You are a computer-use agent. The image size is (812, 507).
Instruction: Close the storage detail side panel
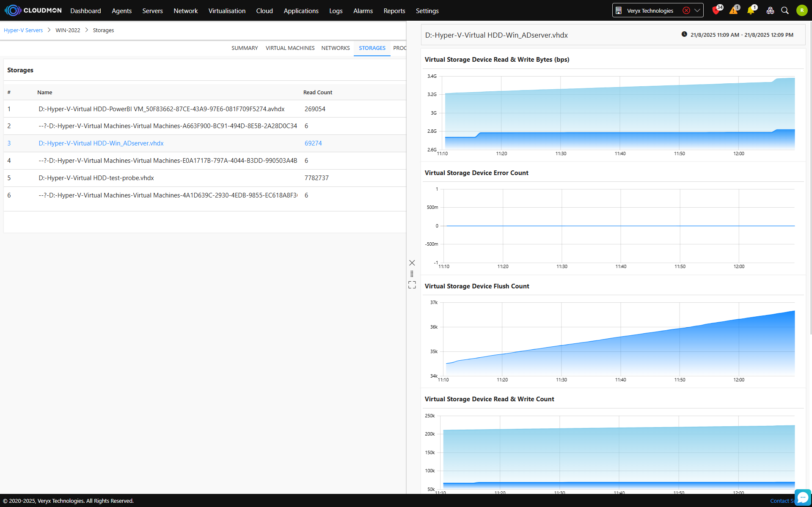tap(412, 263)
